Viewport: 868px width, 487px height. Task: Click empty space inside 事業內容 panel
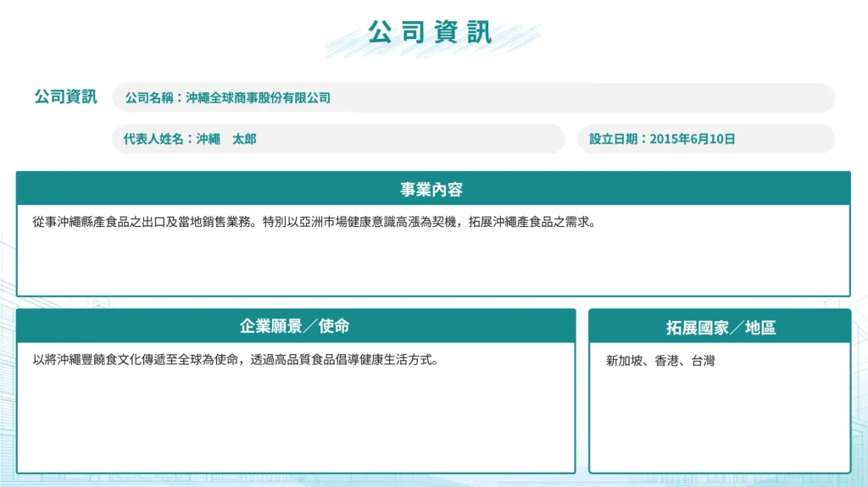pos(432,267)
